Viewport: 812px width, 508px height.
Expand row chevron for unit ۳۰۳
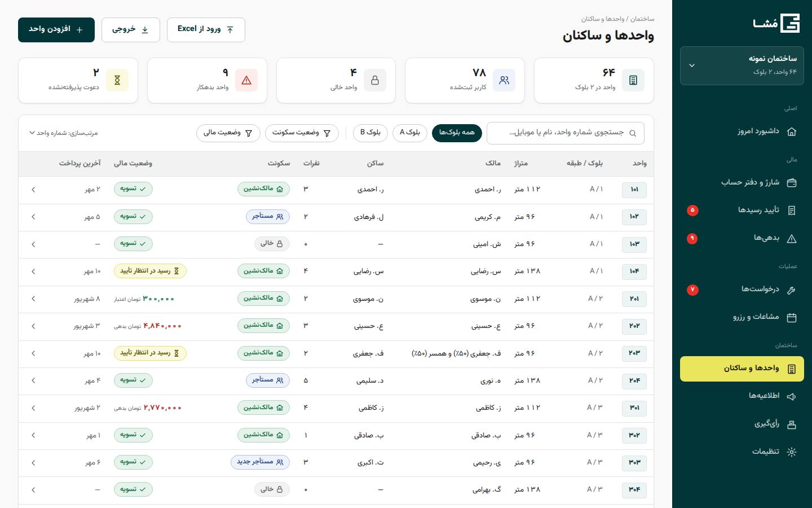pyautogui.click(x=33, y=463)
